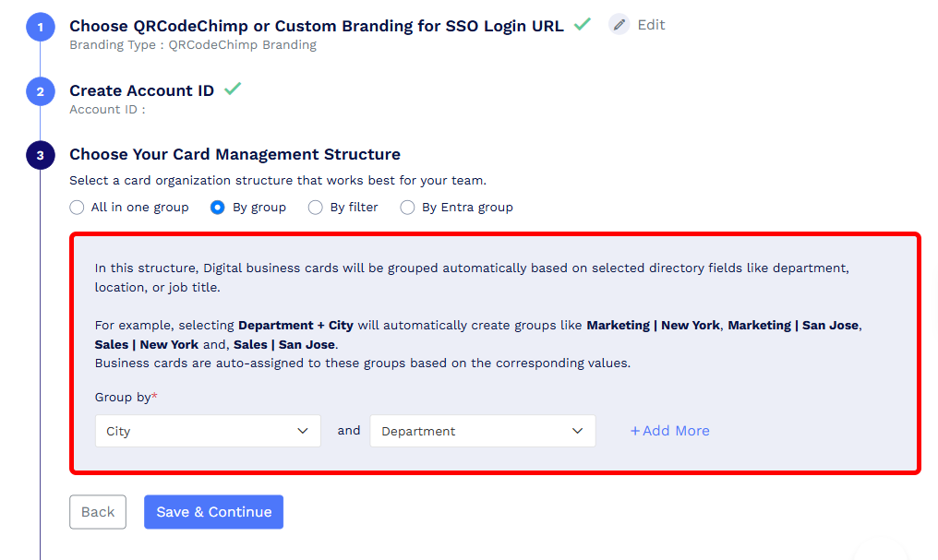Expand the City dropdown chevron arrow

(x=303, y=431)
